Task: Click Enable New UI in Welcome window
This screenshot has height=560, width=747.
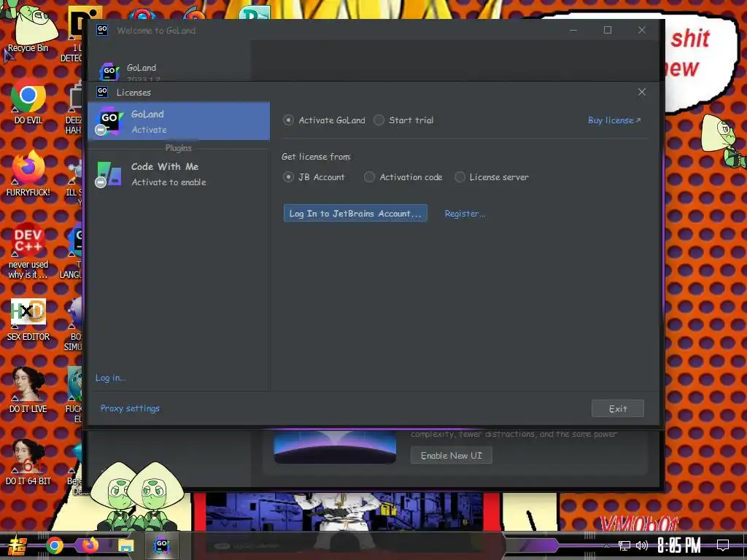Action: click(451, 455)
